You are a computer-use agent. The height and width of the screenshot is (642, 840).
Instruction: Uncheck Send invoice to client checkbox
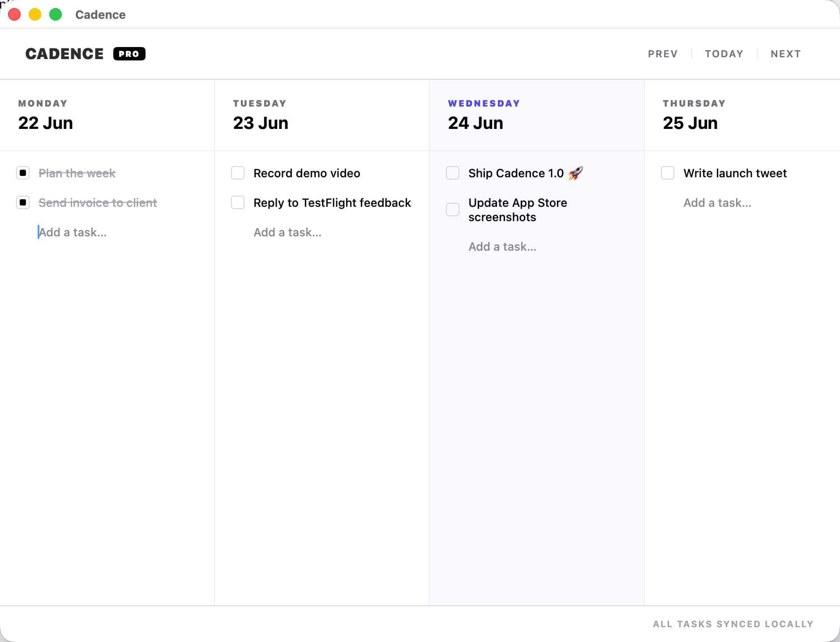click(x=23, y=202)
